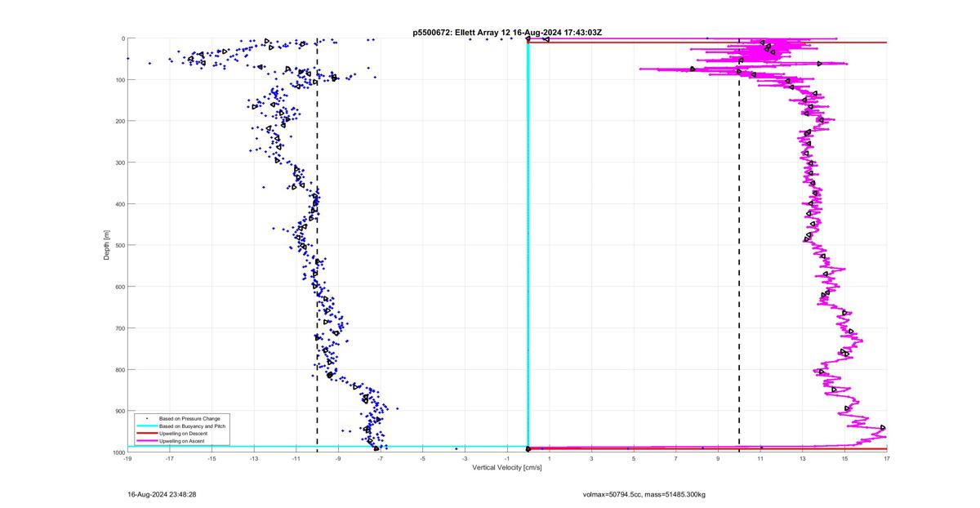Click the plot title 'p5500672: Ellett Array 12'
This screenshot has height=508, width=980.
[x=463, y=32]
